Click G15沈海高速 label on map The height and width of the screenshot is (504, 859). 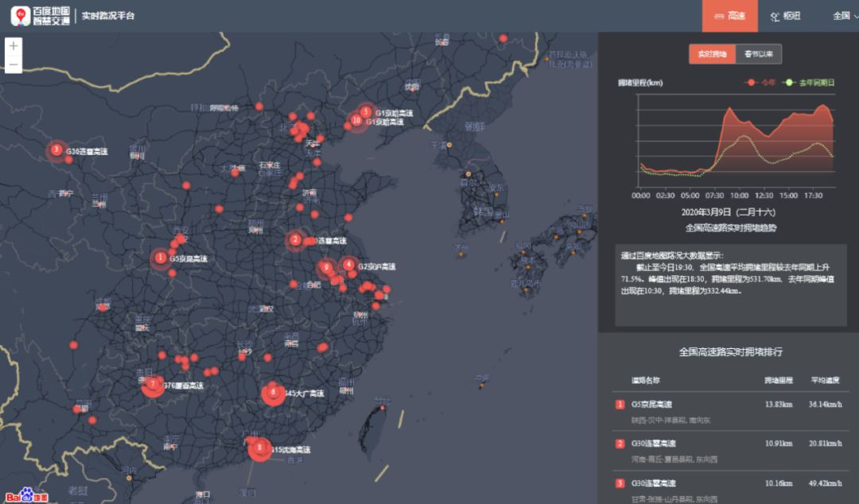click(291, 450)
